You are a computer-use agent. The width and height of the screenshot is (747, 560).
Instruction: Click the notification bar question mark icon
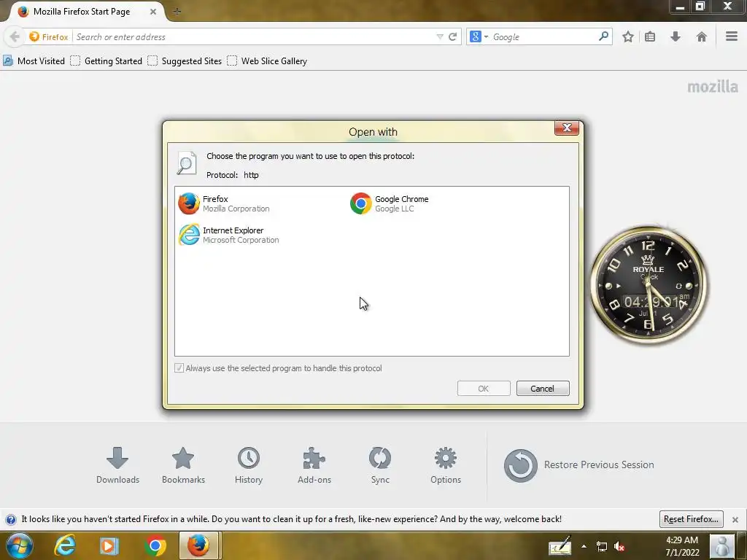10,519
